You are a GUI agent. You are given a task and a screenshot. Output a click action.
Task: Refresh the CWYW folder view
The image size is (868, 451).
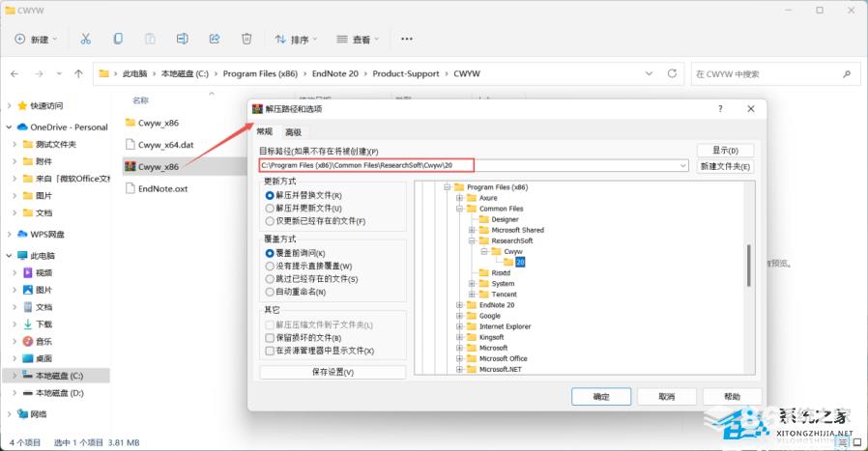[x=672, y=73]
